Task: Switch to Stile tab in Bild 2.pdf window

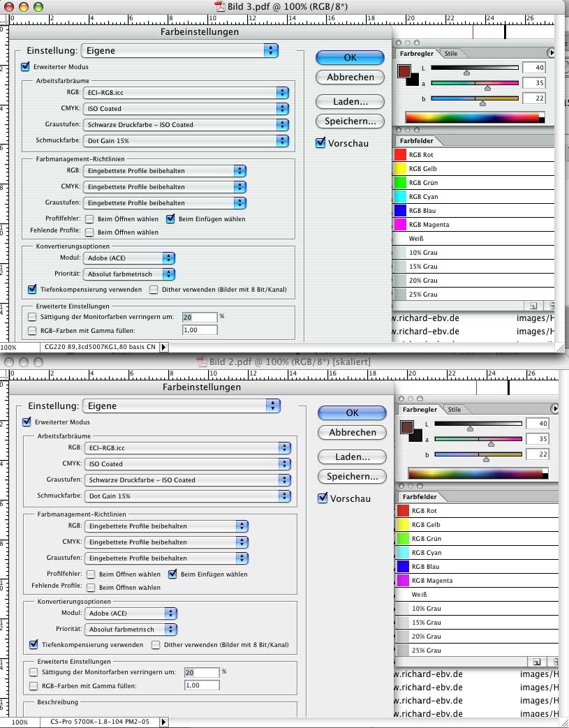Action: click(x=454, y=410)
